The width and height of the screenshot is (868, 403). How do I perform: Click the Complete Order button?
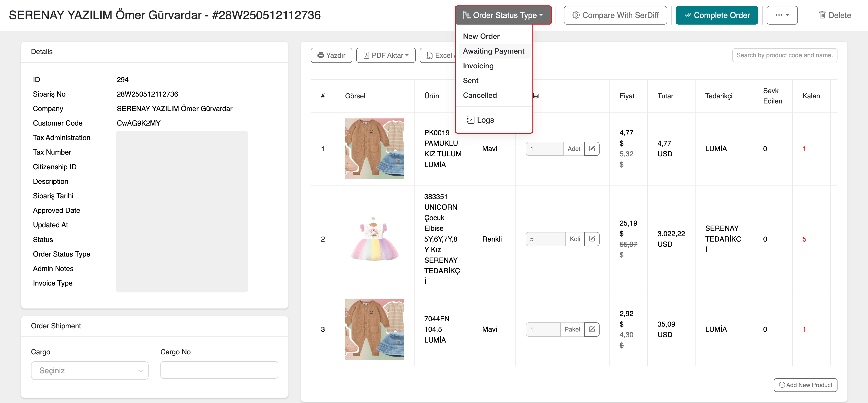[x=716, y=15]
